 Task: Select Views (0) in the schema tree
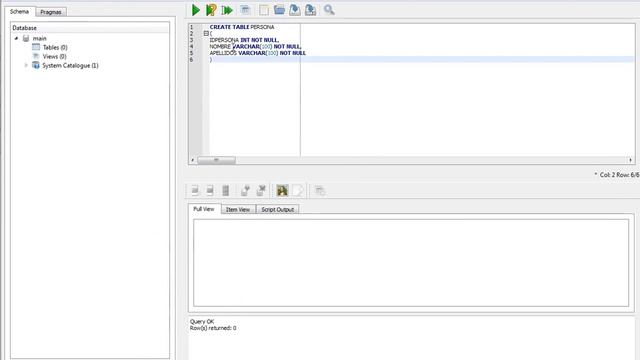click(x=54, y=56)
